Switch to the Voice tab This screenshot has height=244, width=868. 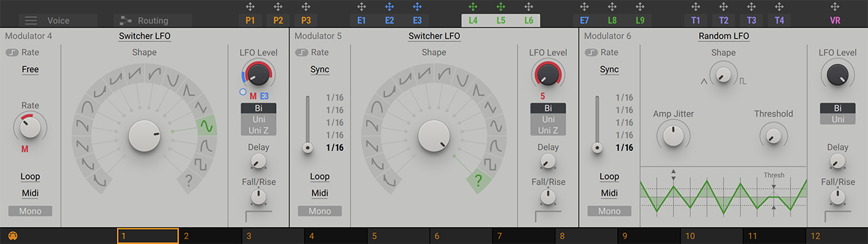58,21
